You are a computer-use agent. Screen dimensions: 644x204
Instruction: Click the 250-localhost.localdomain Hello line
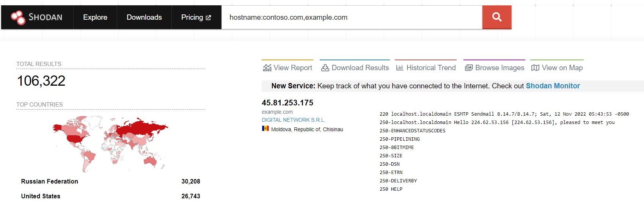pyautogui.click(x=497, y=122)
